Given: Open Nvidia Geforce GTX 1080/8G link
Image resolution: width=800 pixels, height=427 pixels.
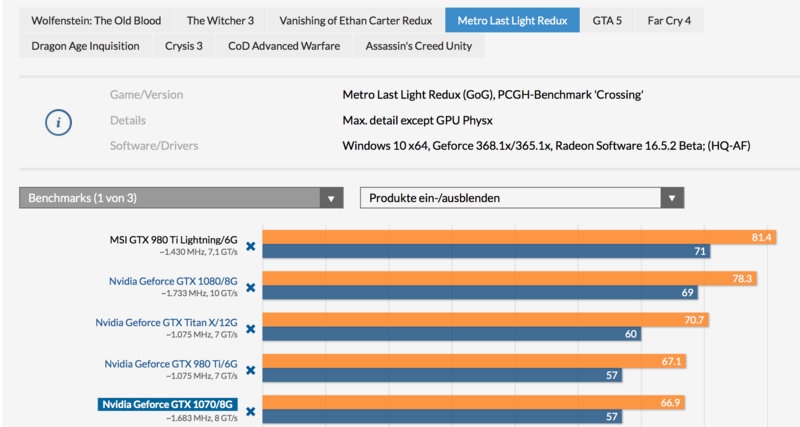Looking at the screenshot, I should click(x=173, y=281).
